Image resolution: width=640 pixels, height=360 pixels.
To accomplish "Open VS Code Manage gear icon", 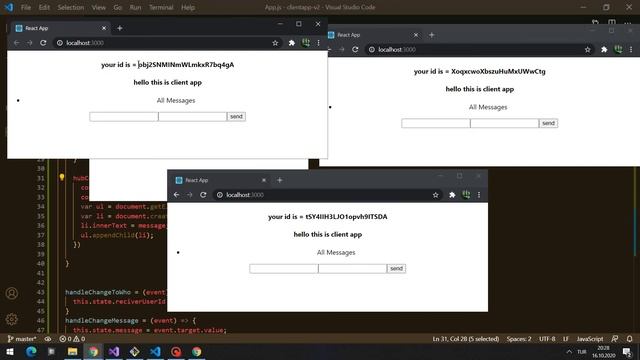I will (x=12, y=319).
